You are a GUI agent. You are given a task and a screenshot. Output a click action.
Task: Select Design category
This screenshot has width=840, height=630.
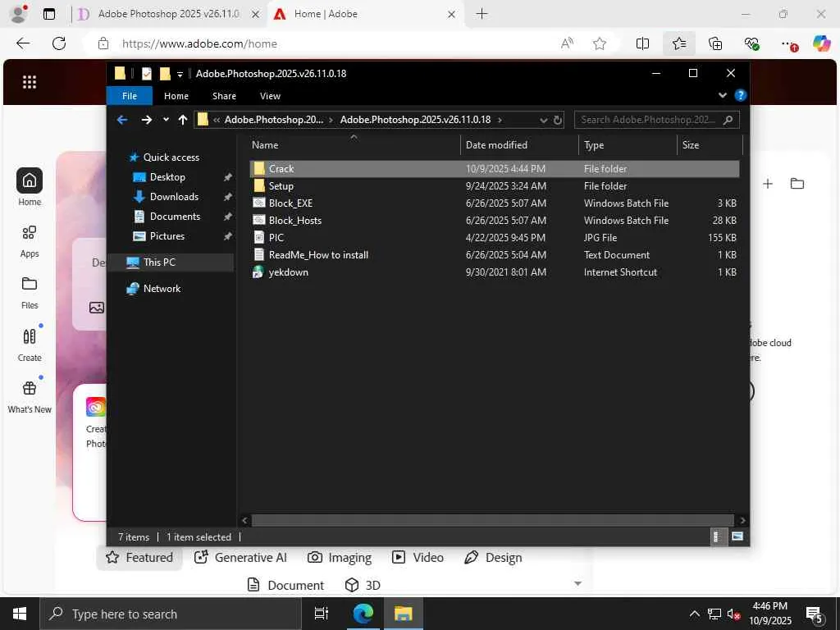[x=493, y=557]
